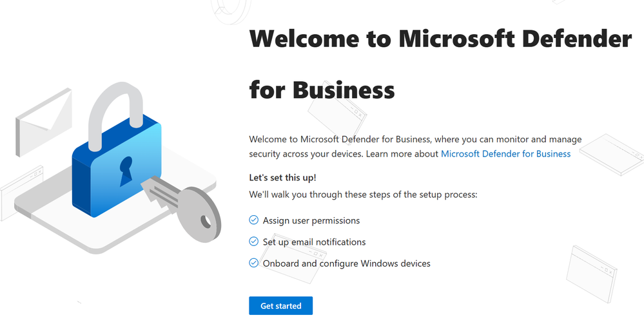The height and width of the screenshot is (333, 644).
Task: Click the envelope illustration
Action: coord(44,122)
